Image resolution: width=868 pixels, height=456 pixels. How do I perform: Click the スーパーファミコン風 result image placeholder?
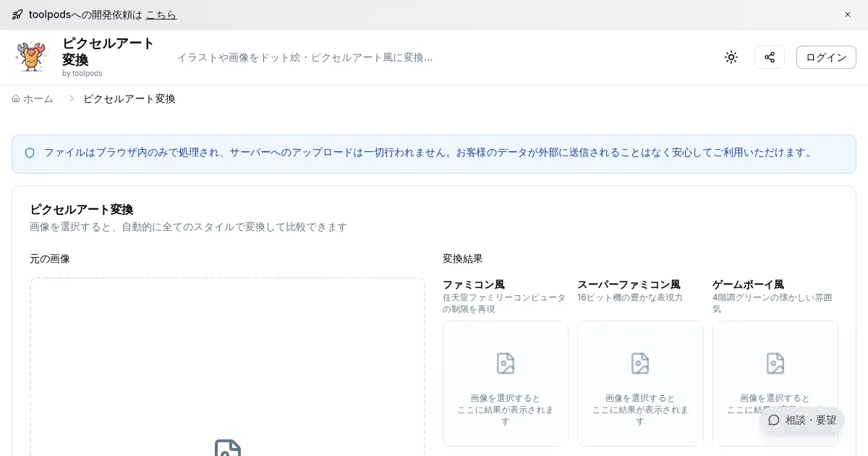[640, 384]
